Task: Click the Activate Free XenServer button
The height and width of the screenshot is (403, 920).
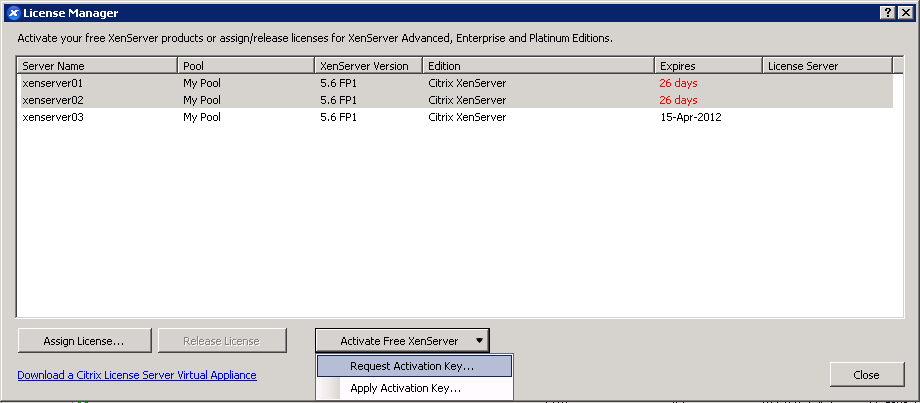Action: click(402, 341)
